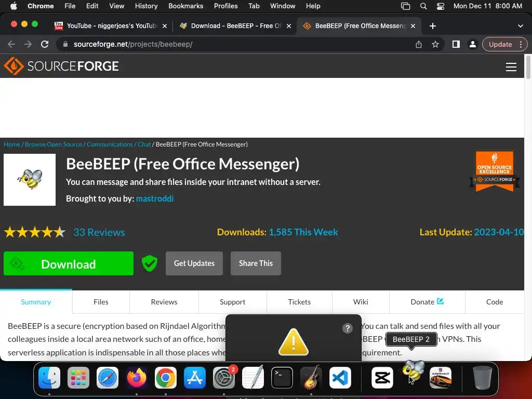Click the Communications breadcrumb link
Image resolution: width=532 pixels, height=399 pixels.
pyautogui.click(x=110, y=144)
